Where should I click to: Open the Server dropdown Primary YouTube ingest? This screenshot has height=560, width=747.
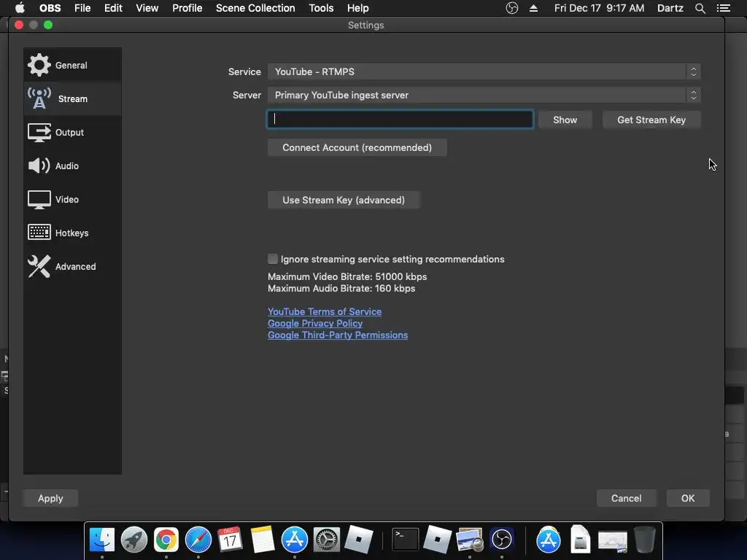coord(484,95)
